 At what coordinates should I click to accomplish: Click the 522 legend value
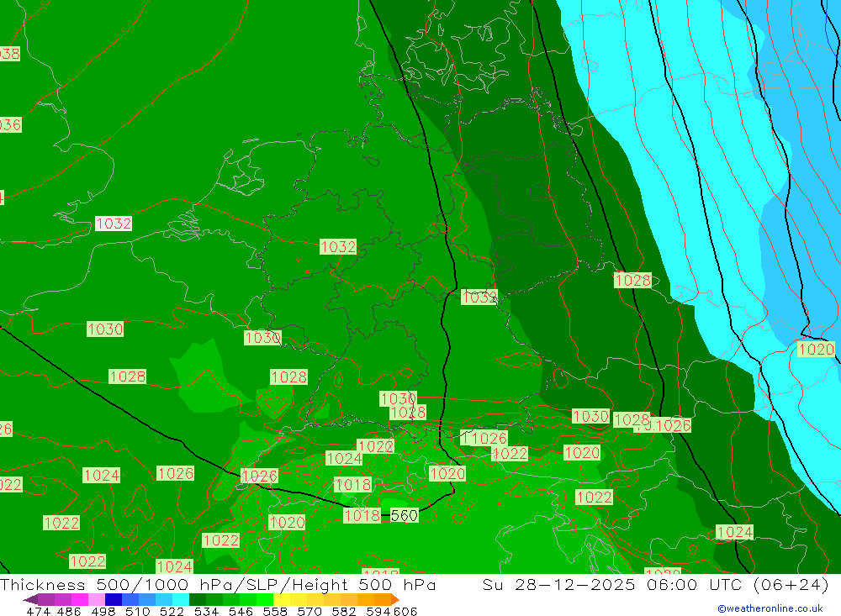click(172, 611)
